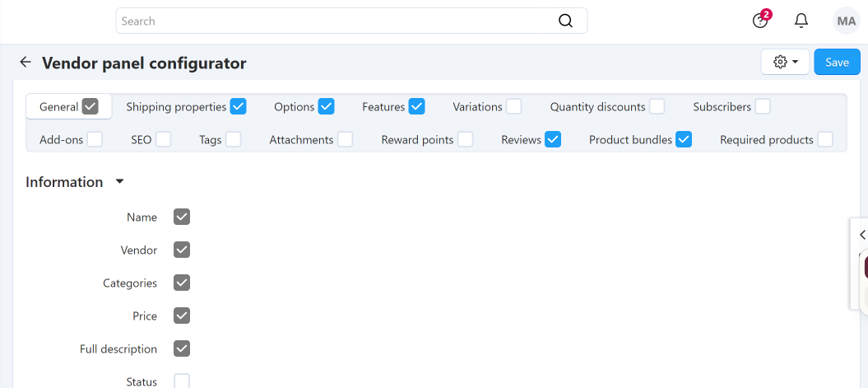
Task: Select the General tab
Action: point(58,107)
